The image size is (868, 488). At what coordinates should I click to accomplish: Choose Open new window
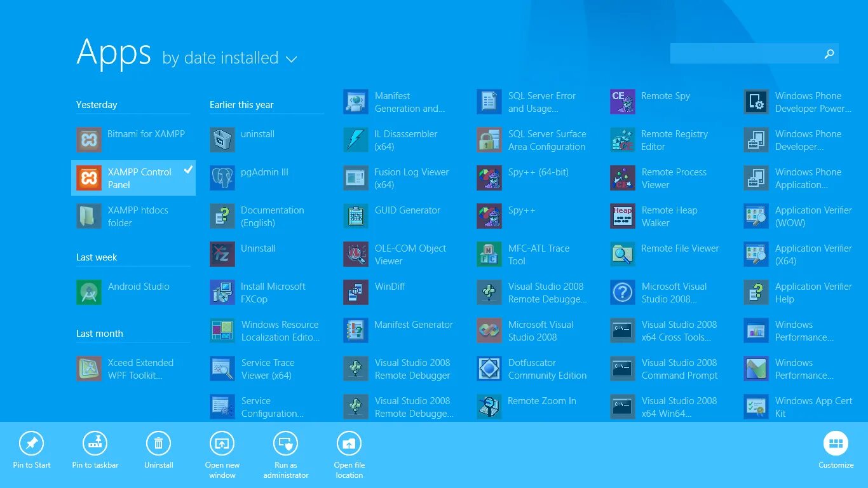point(222,454)
